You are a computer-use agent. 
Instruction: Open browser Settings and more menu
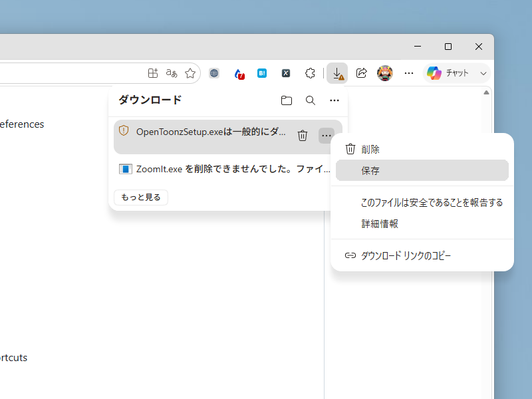click(x=409, y=73)
